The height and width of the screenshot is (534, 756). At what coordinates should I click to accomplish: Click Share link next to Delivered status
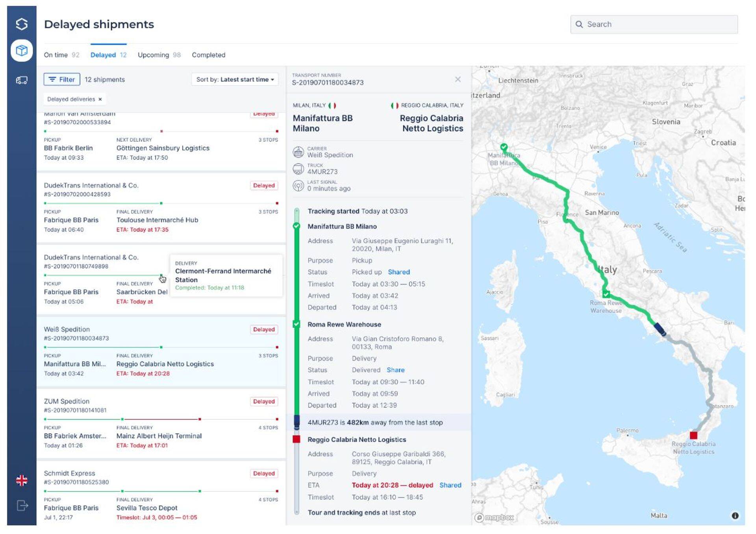(395, 370)
